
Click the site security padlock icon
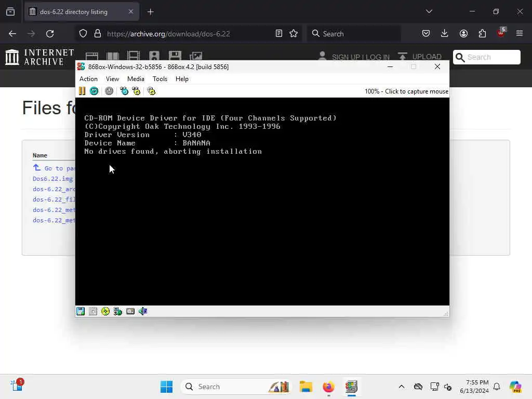coord(98,34)
